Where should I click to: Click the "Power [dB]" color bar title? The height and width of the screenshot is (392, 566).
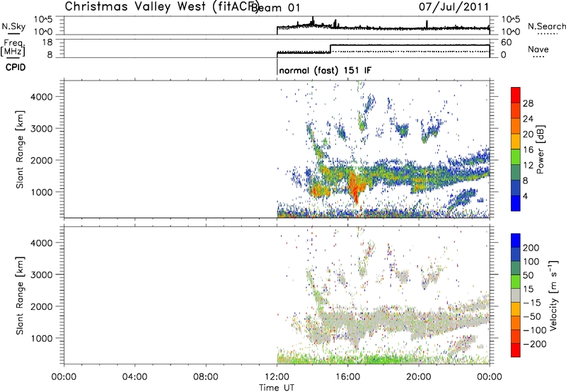540,149
